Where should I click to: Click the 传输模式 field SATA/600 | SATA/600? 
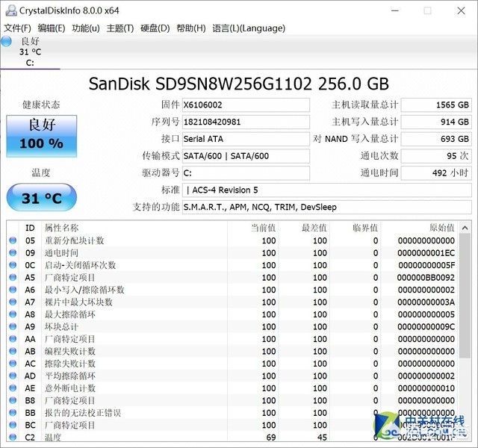tap(246, 156)
